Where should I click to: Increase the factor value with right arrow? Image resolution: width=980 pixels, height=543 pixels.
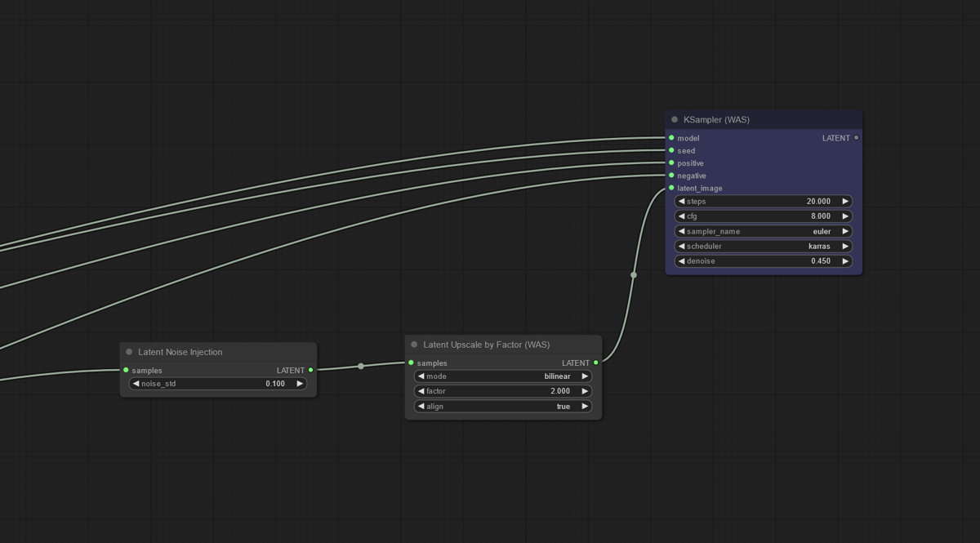(584, 391)
